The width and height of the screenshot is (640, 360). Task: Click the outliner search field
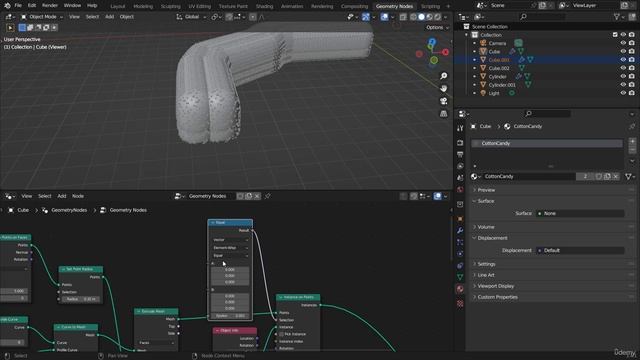pos(543,17)
